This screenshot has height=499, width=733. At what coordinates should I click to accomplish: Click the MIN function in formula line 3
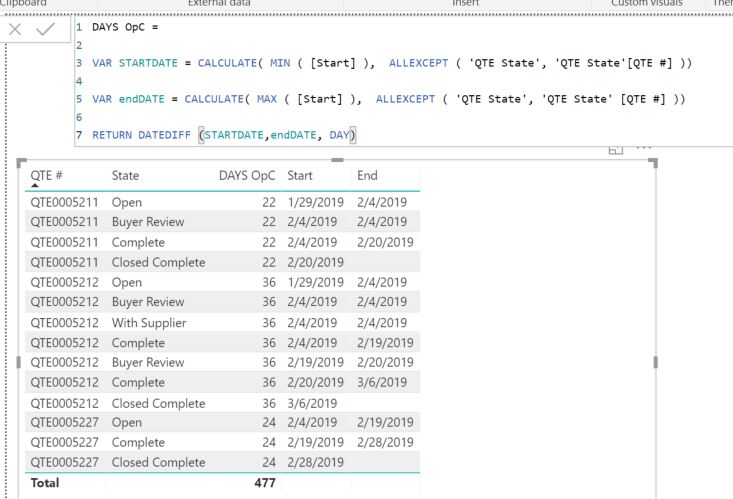pos(280,63)
